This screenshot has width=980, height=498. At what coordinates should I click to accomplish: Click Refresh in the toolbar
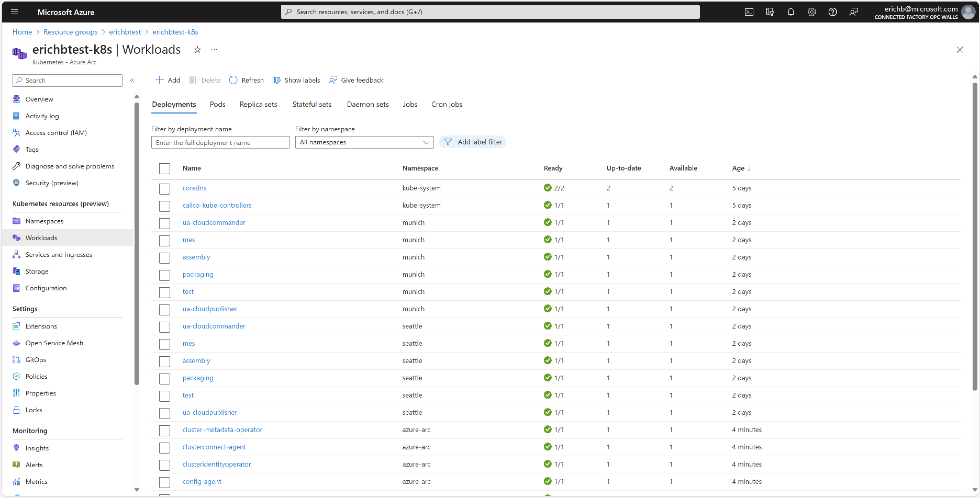247,81
